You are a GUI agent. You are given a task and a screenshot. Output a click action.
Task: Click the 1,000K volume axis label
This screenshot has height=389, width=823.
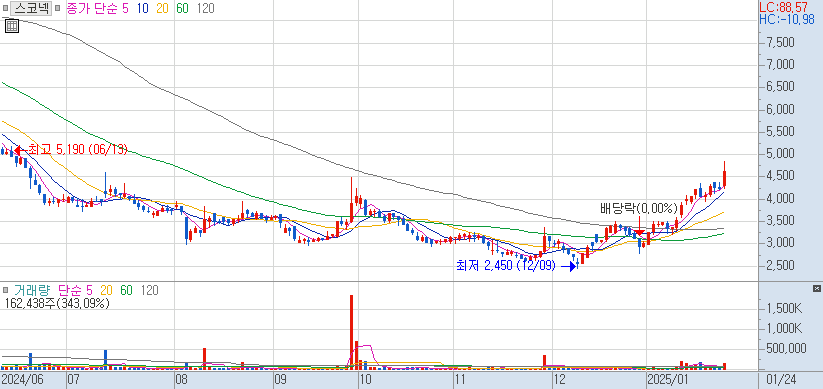tap(784, 329)
